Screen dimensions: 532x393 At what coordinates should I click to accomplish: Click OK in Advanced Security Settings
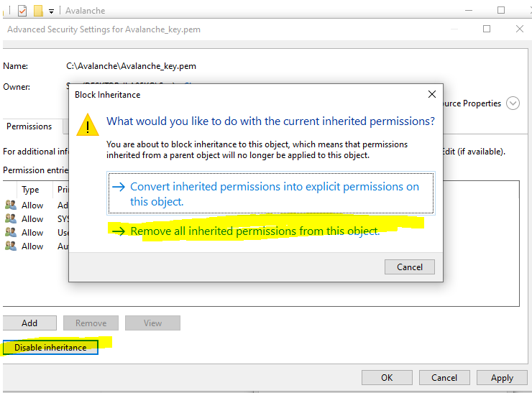pyautogui.click(x=387, y=377)
